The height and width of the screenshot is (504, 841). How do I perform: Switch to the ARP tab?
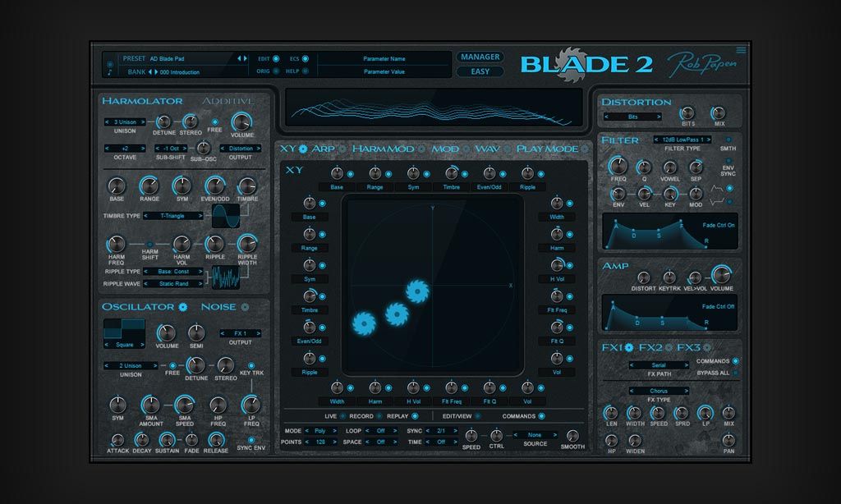(324, 149)
